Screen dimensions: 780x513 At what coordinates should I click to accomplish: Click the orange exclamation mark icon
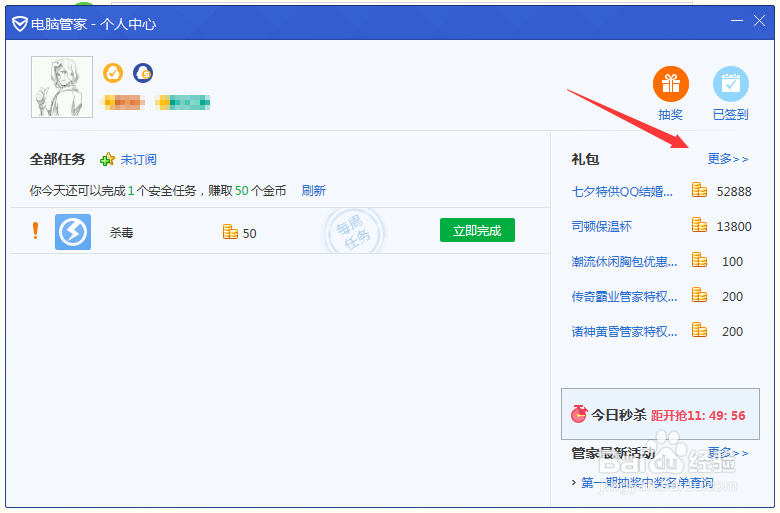coord(35,231)
